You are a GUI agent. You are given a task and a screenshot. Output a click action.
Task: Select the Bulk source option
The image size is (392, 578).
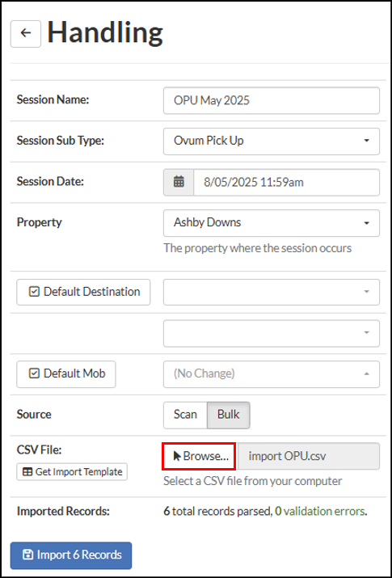[229, 415]
